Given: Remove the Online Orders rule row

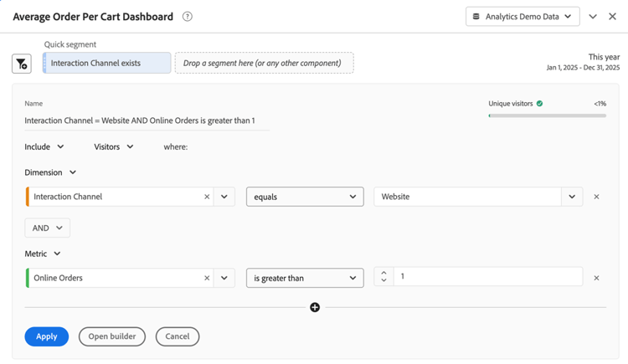Looking at the screenshot, I should click(x=596, y=278).
